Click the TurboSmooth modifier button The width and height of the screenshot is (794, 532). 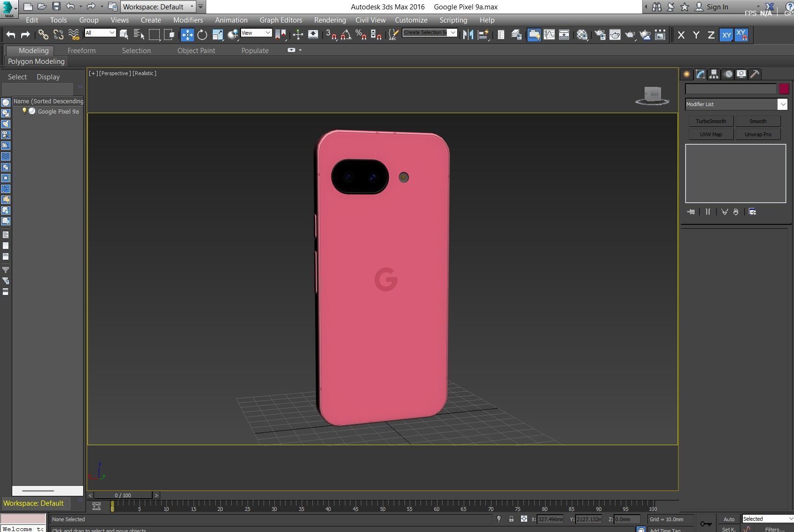click(711, 121)
